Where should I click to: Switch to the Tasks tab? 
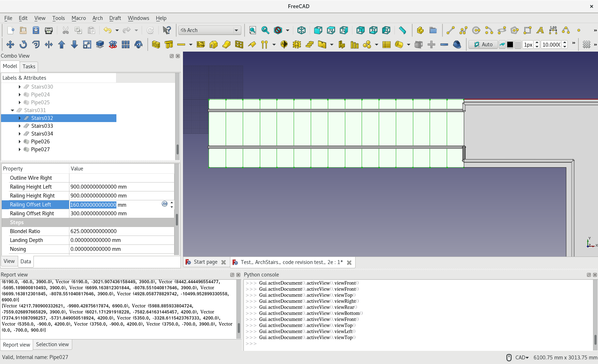click(29, 67)
